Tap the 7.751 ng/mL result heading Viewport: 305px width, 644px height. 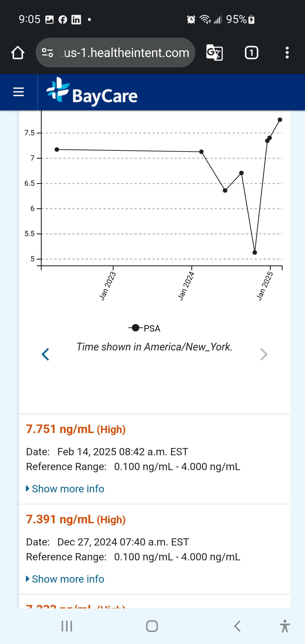click(x=76, y=429)
